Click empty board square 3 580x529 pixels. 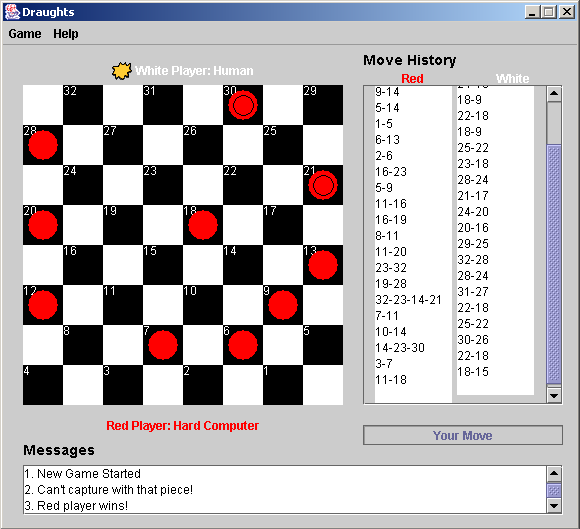(x=123, y=385)
